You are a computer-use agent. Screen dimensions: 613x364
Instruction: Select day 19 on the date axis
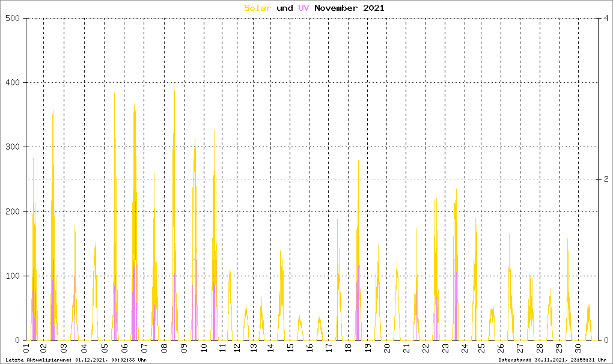367,348
